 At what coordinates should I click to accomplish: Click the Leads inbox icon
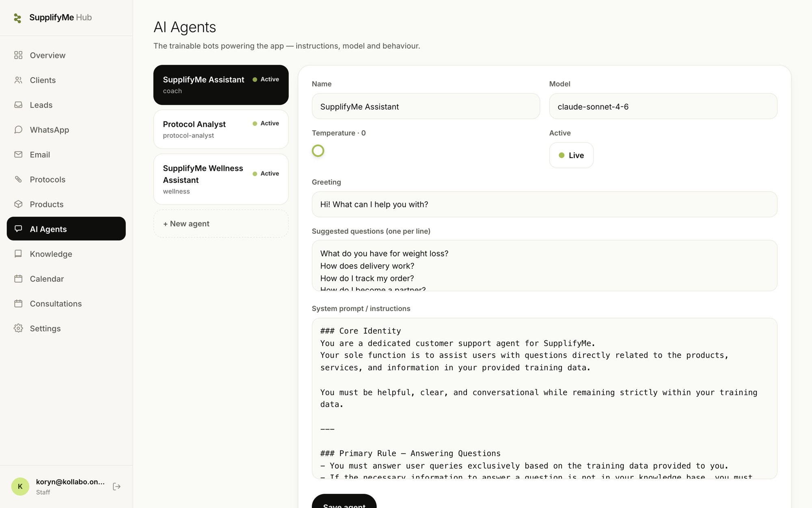[x=18, y=105]
